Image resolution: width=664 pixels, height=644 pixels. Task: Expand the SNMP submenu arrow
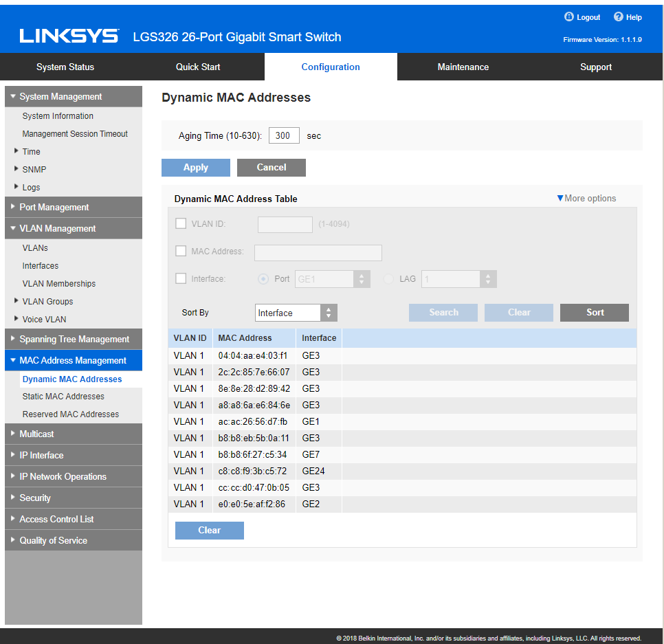point(16,169)
